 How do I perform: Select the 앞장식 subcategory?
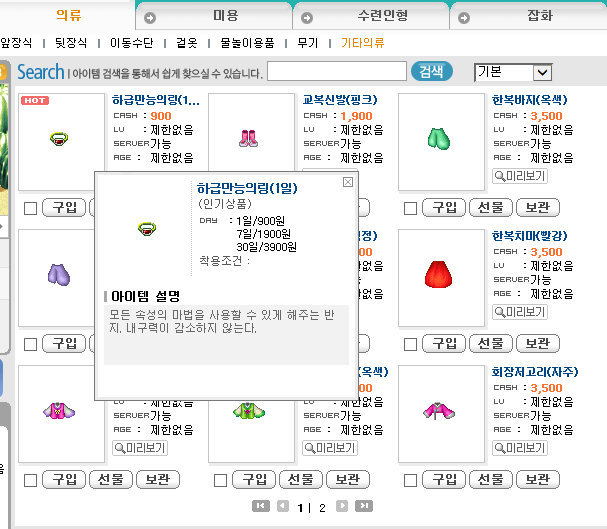(16, 43)
